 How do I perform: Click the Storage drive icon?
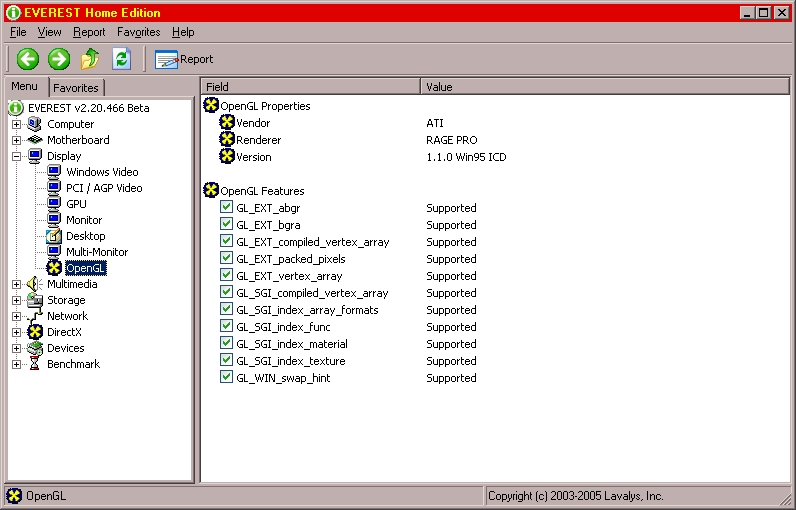click(x=35, y=299)
